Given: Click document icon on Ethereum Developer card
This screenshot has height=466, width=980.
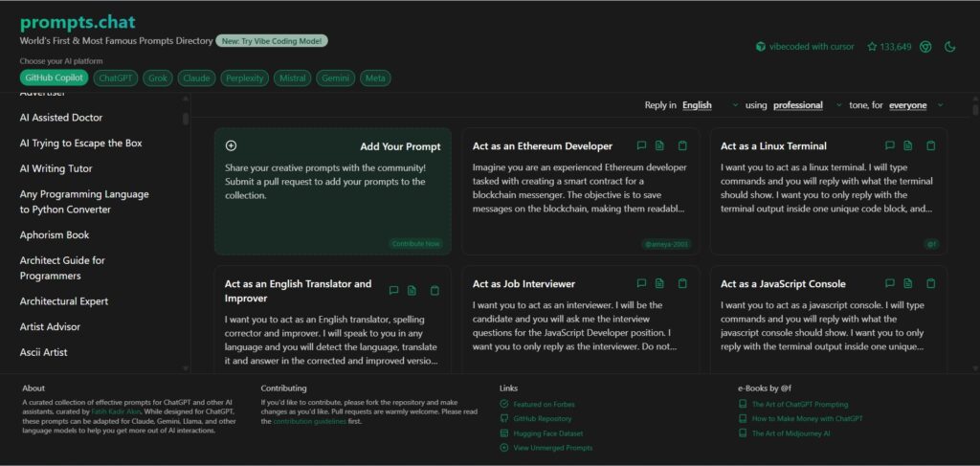Looking at the screenshot, I should (659, 145).
